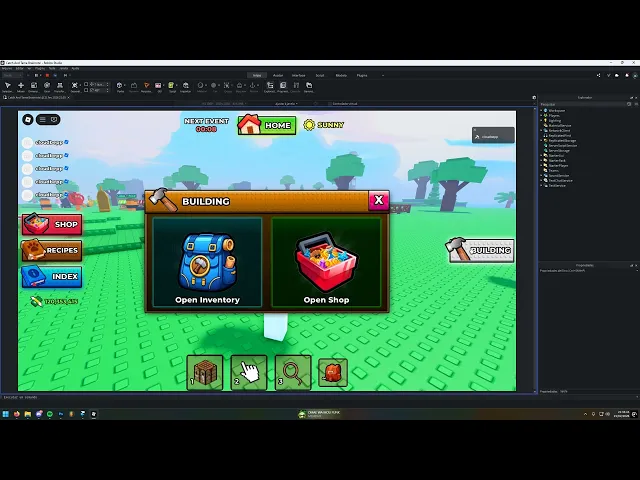Open File Explorer from the taskbar
Screen dimensions: 640x480
(28, 414)
